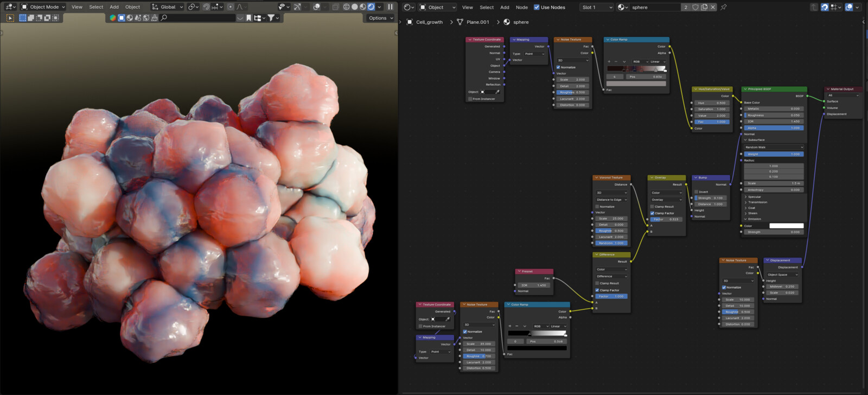Open the viewport Object menu
The width and height of the screenshot is (868, 395).
click(x=132, y=7)
